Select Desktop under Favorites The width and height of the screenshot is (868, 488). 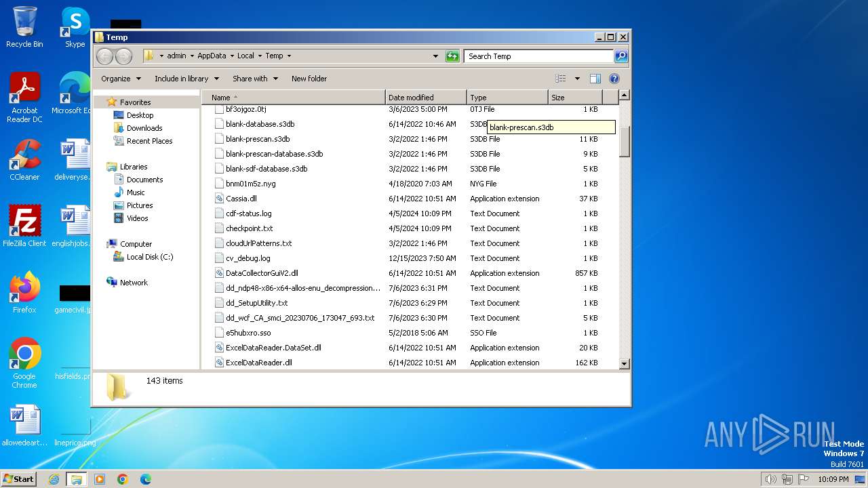pyautogui.click(x=140, y=115)
